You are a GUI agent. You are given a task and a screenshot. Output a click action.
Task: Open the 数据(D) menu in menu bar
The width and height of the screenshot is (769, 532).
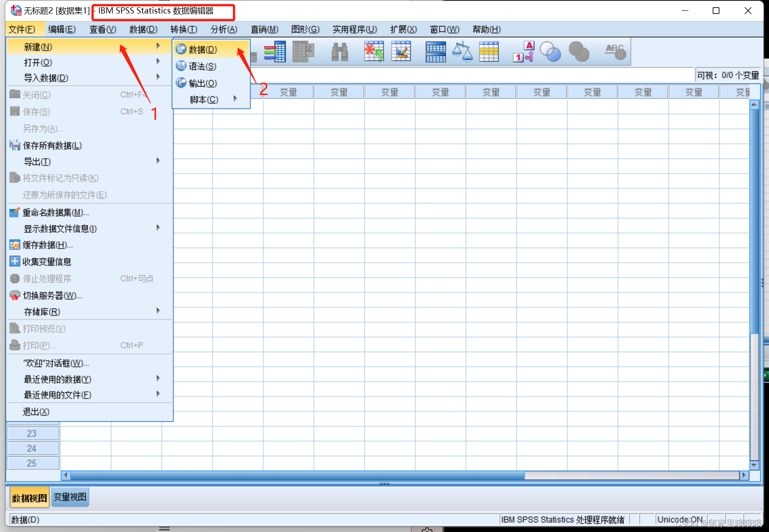pos(143,29)
